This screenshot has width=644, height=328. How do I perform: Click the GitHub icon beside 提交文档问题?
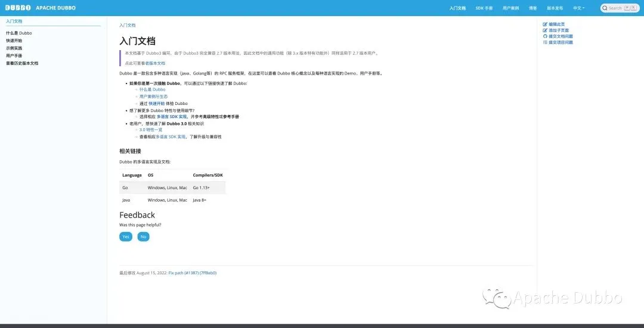click(545, 36)
